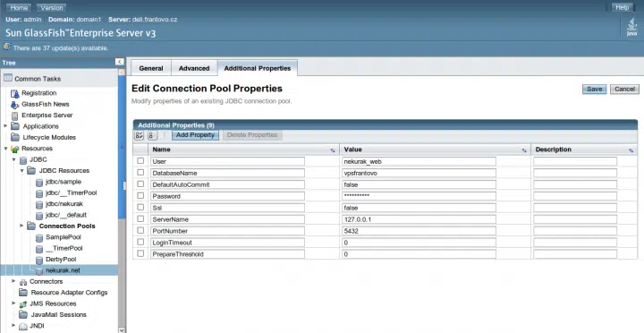This screenshot has width=644, height=333.
Task: Click the jdbc/__TimerPool database icon
Action: tap(39, 193)
